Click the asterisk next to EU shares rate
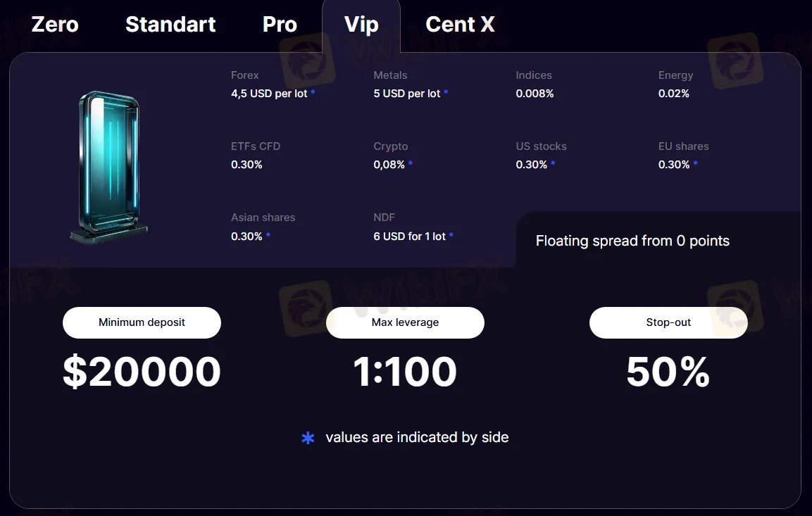This screenshot has height=516, width=812. tap(695, 164)
